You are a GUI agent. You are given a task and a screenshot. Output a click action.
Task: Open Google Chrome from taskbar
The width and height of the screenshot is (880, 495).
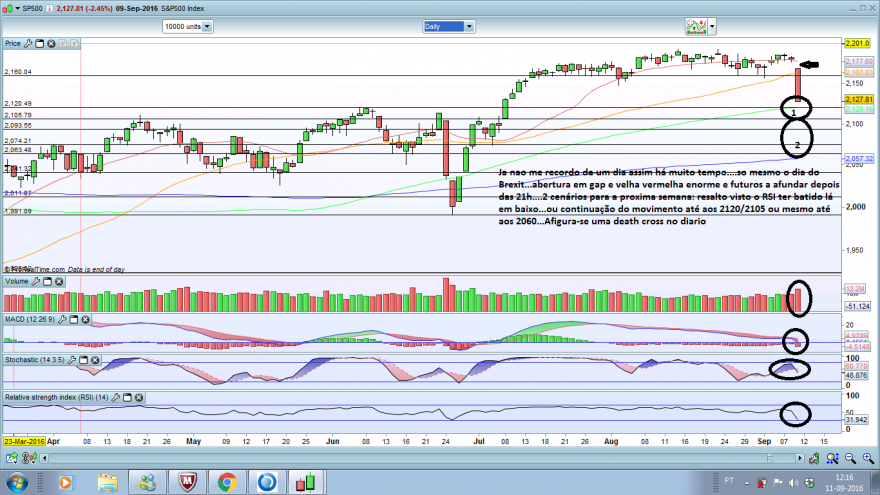(x=227, y=482)
